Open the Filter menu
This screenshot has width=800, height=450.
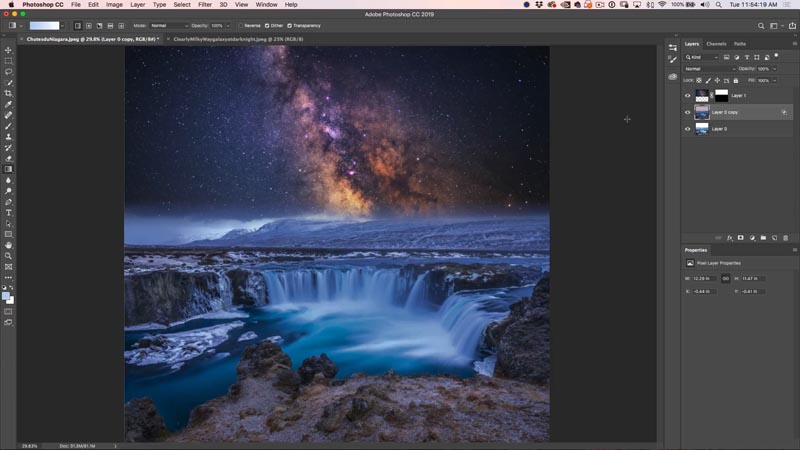[205, 5]
